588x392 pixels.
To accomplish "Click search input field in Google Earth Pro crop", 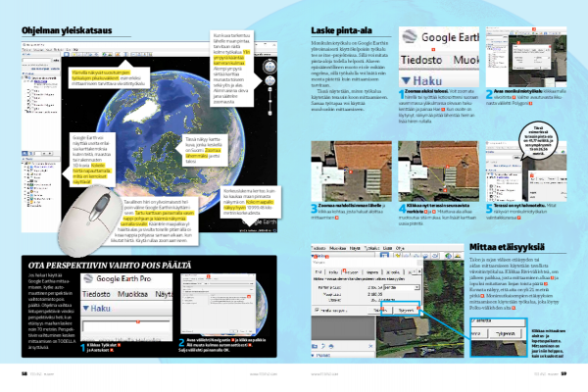I will pyautogui.click(x=126, y=326).
